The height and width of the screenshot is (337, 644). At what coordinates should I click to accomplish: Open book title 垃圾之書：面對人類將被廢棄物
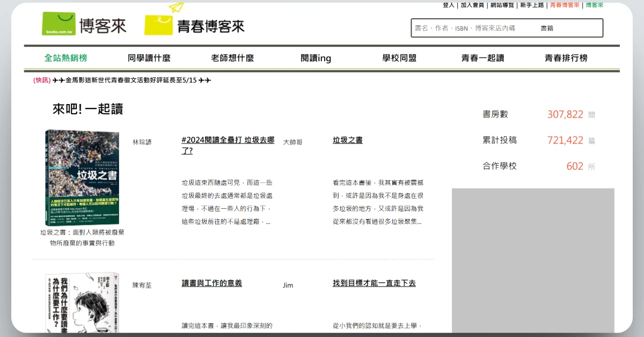[82, 238]
